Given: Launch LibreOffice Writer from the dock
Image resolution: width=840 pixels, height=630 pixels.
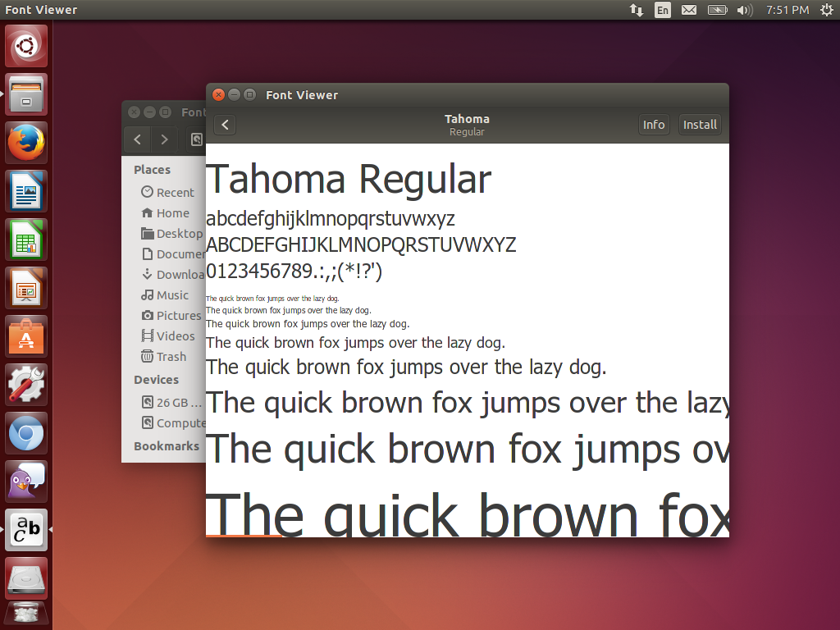Looking at the screenshot, I should (27, 191).
